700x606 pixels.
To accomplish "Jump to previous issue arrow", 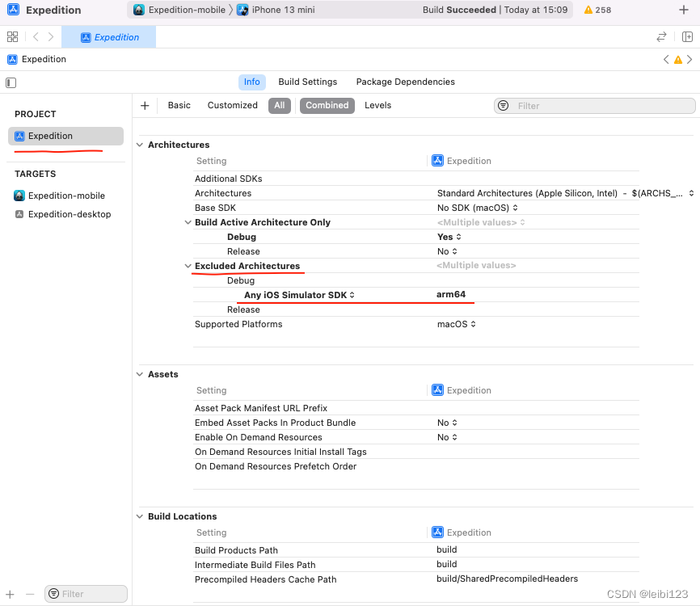I will (666, 59).
